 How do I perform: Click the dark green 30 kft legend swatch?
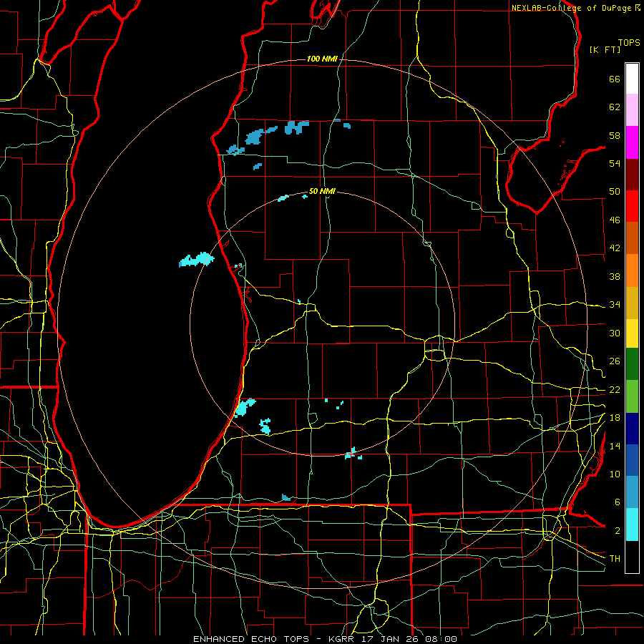(632, 364)
